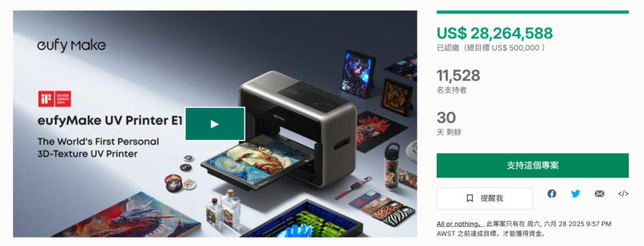Click the printed water bottle

pyautogui.click(x=391, y=166)
